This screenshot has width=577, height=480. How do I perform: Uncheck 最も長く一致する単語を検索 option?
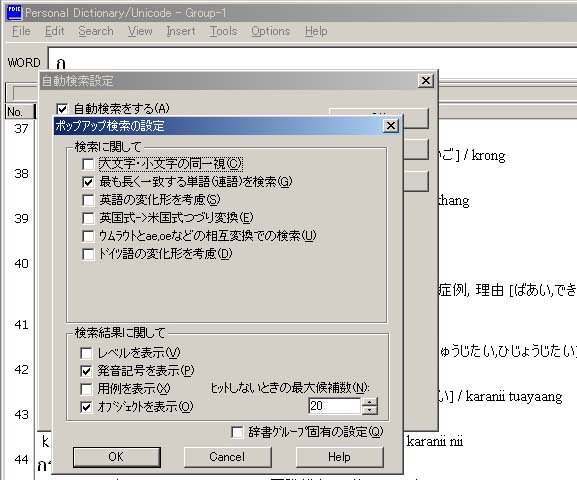click(88, 182)
